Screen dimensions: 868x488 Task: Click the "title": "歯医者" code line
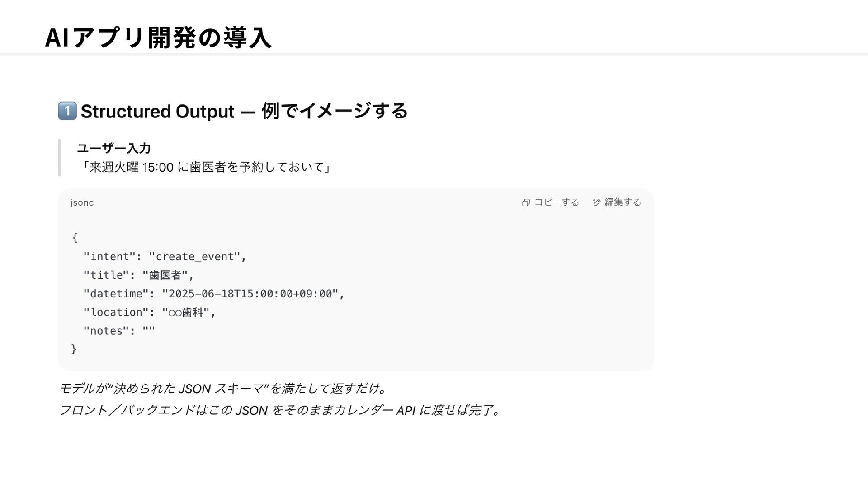138,275
